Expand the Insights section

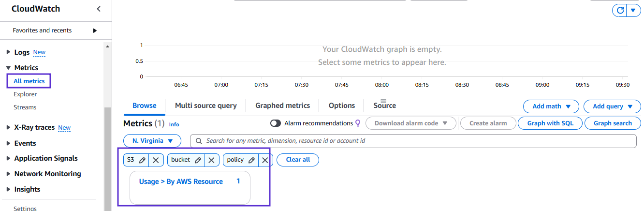(9, 189)
